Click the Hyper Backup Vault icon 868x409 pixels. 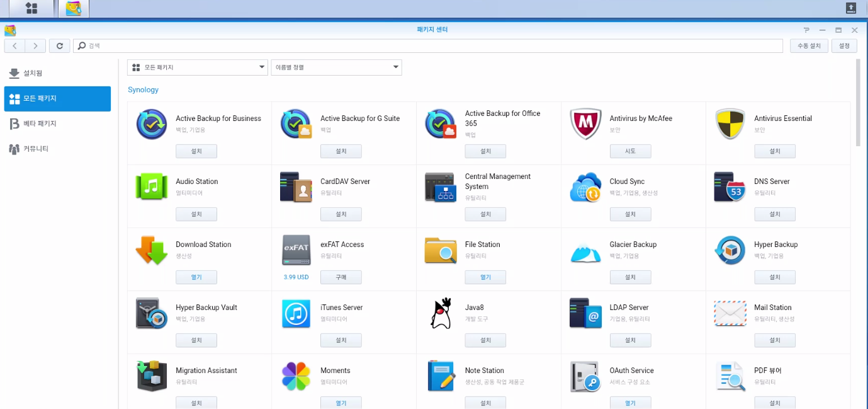pyautogui.click(x=152, y=313)
